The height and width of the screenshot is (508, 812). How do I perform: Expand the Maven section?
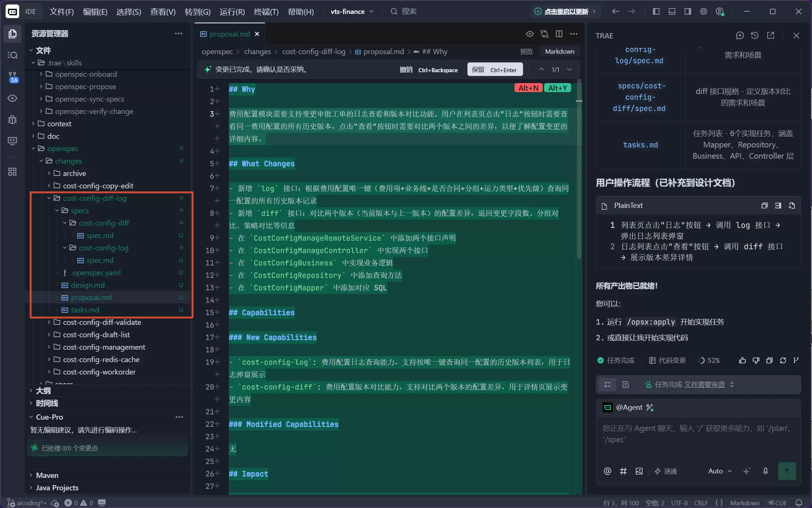47,475
